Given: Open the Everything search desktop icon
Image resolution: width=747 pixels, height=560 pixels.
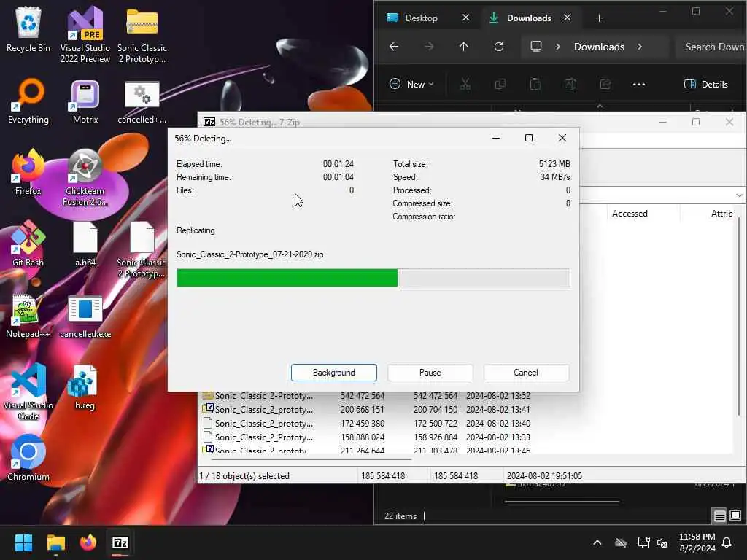Looking at the screenshot, I should click(28, 101).
